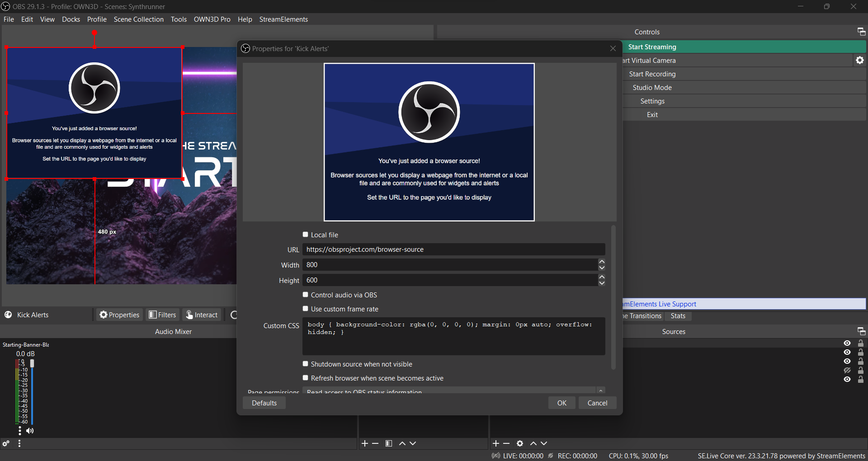Click OK in Properties dialog

click(562, 403)
